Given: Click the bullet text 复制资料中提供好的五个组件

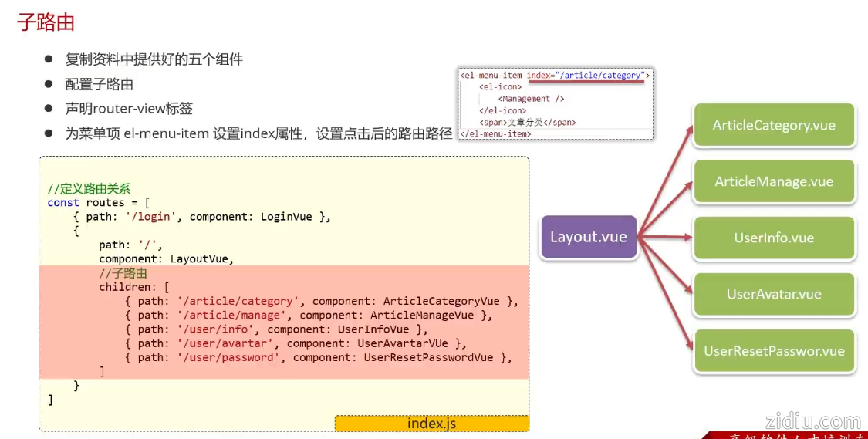Looking at the screenshot, I should point(154,59).
